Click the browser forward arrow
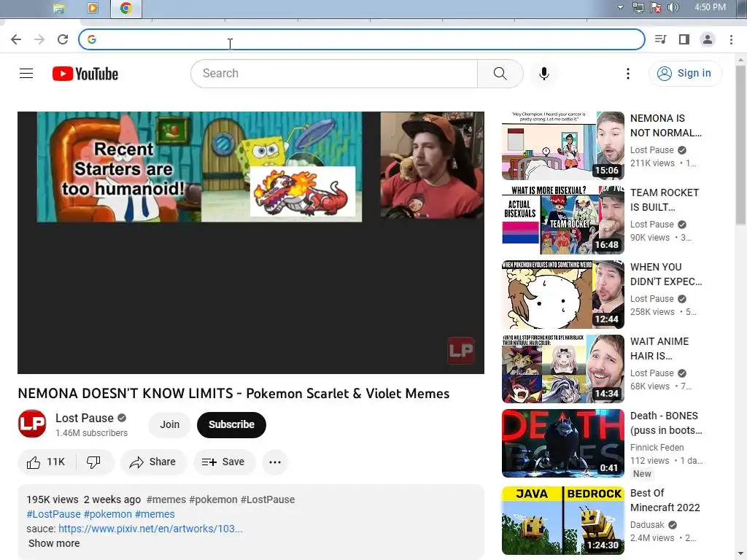 [x=39, y=39]
